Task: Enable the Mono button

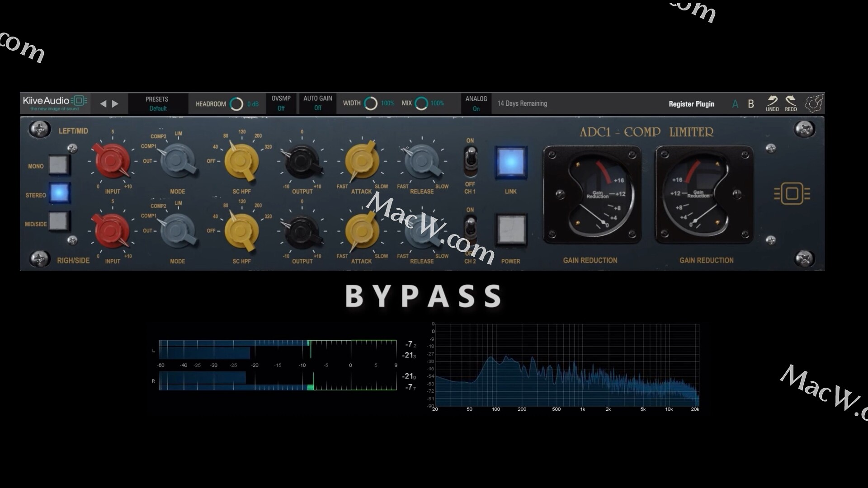Action: (x=60, y=165)
